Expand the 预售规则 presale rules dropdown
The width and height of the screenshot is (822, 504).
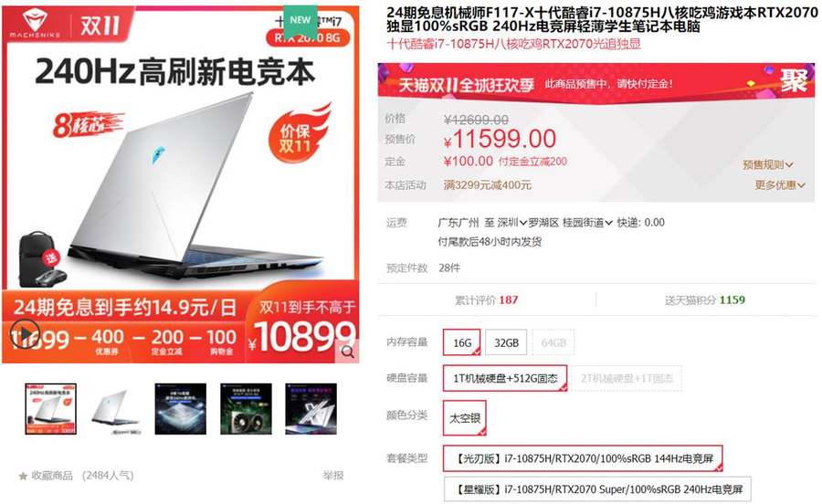[x=767, y=164]
